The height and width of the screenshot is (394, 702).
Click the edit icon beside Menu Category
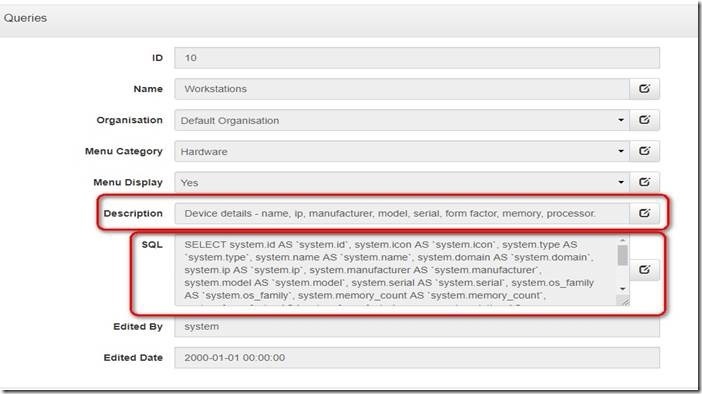point(644,151)
